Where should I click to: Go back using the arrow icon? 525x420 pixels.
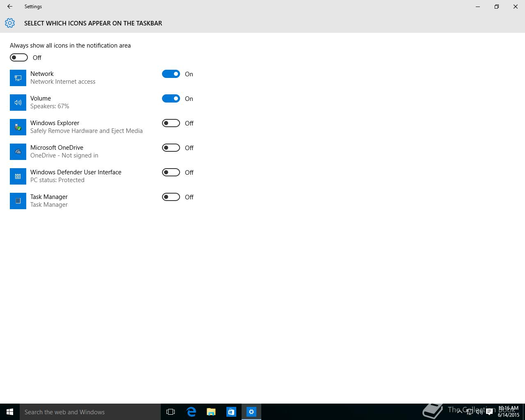click(x=10, y=7)
